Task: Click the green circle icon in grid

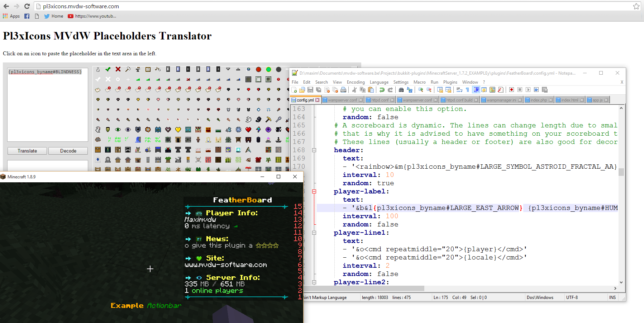Action: [x=268, y=69]
